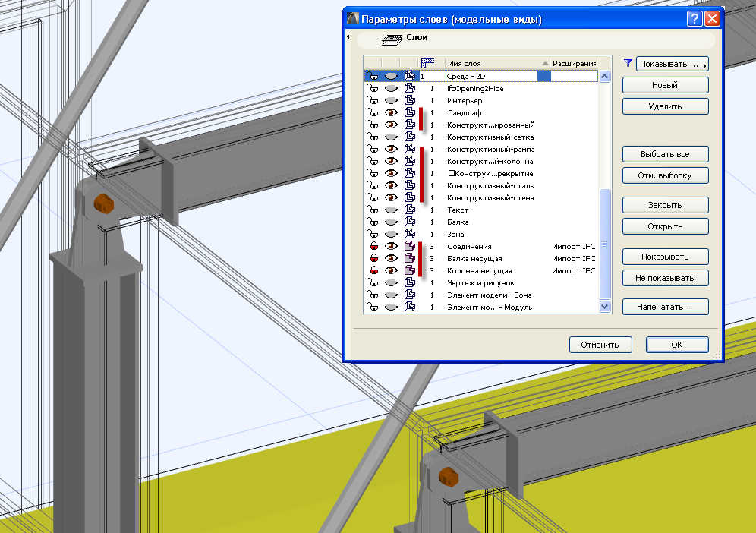Click the Расширения column header

(x=574, y=63)
